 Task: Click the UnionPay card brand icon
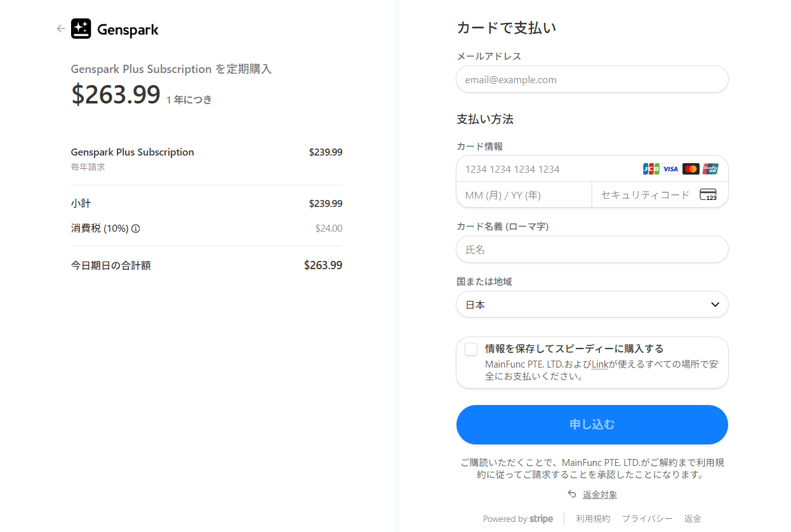(x=710, y=169)
